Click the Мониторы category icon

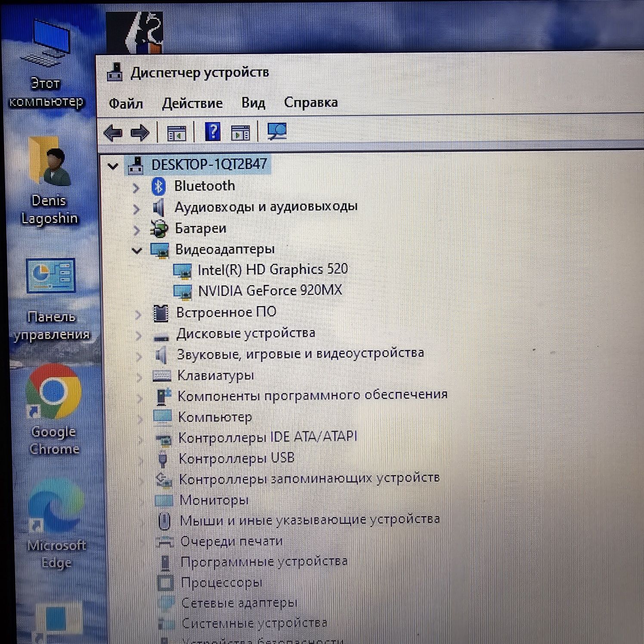pos(164,500)
